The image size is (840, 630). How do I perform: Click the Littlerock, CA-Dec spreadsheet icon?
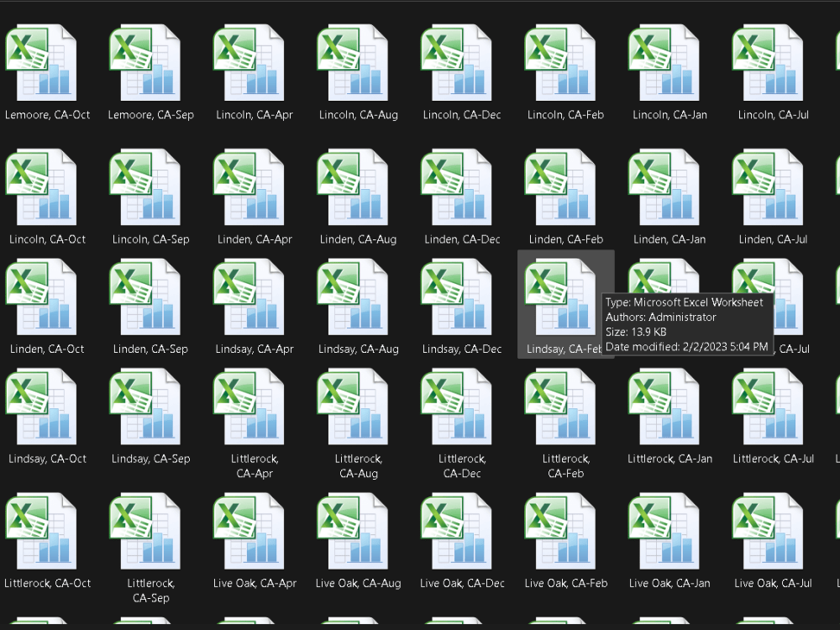click(457, 407)
